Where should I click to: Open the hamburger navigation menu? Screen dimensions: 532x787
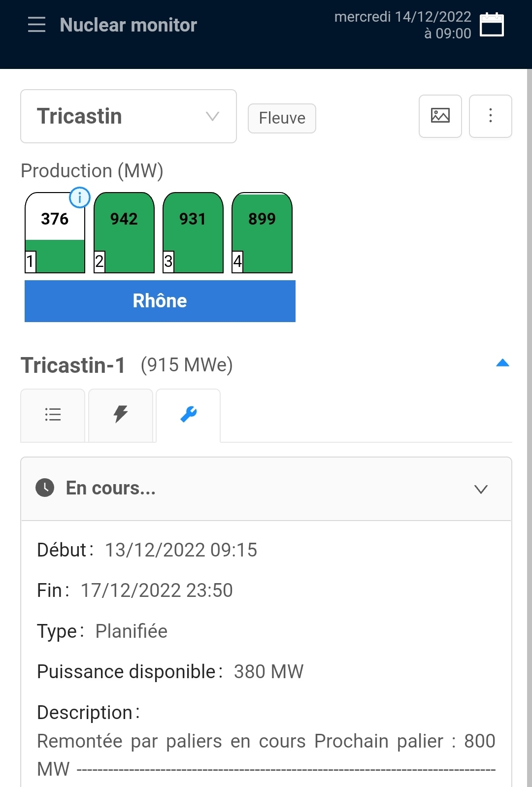[x=36, y=25]
